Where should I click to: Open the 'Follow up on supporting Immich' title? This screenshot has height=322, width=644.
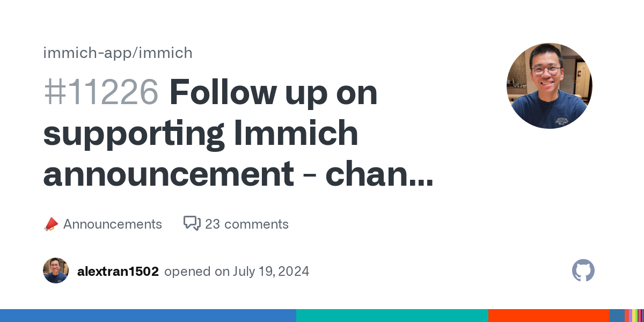(274, 93)
